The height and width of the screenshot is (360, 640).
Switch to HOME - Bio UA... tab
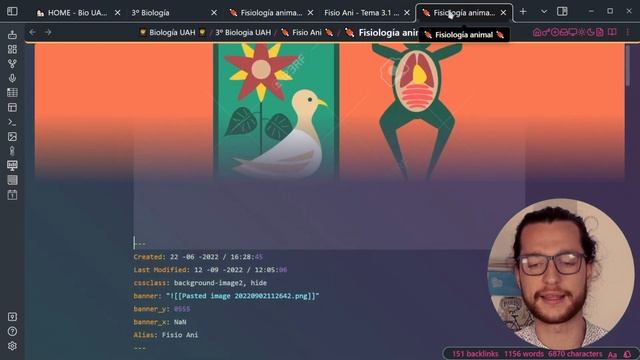click(x=72, y=13)
